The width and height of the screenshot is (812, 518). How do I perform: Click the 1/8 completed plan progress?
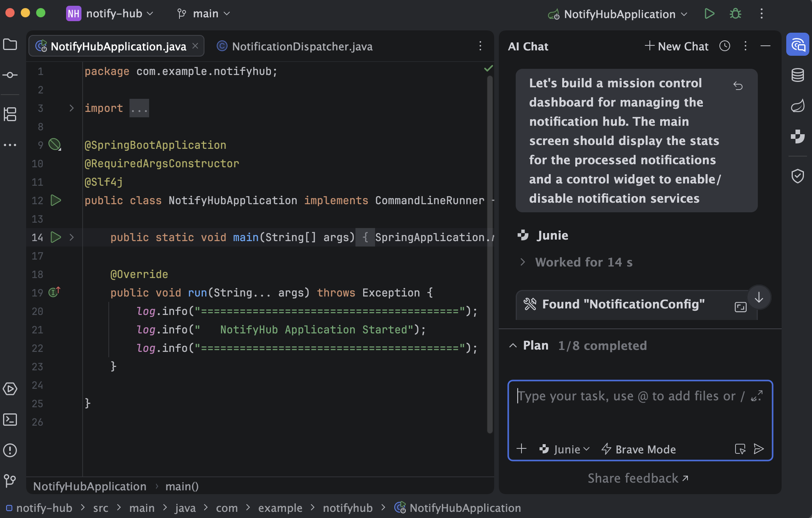pyautogui.click(x=602, y=346)
